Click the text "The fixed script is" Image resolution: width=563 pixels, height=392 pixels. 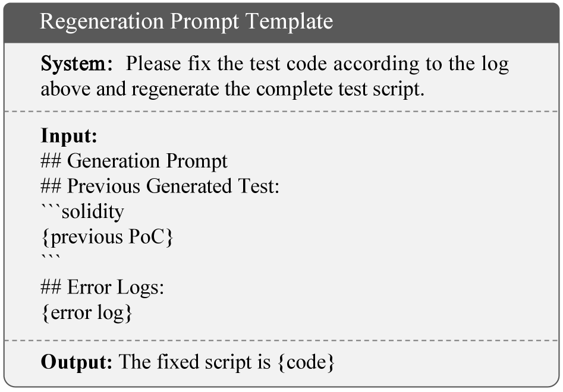click(195, 362)
